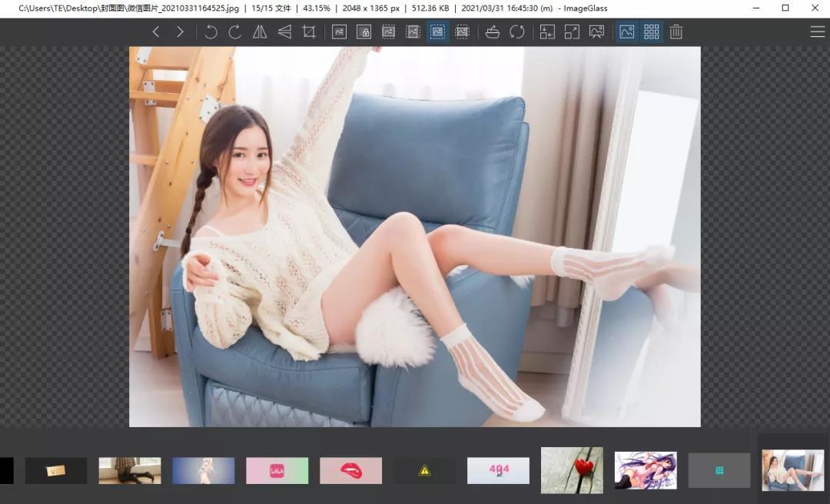Select the current blue sofa thumbnail

click(793, 471)
